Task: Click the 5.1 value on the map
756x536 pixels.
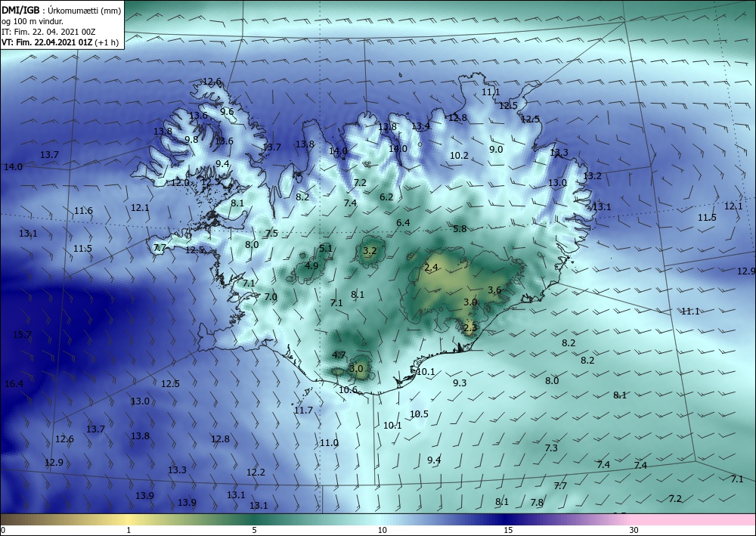Action: point(326,248)
